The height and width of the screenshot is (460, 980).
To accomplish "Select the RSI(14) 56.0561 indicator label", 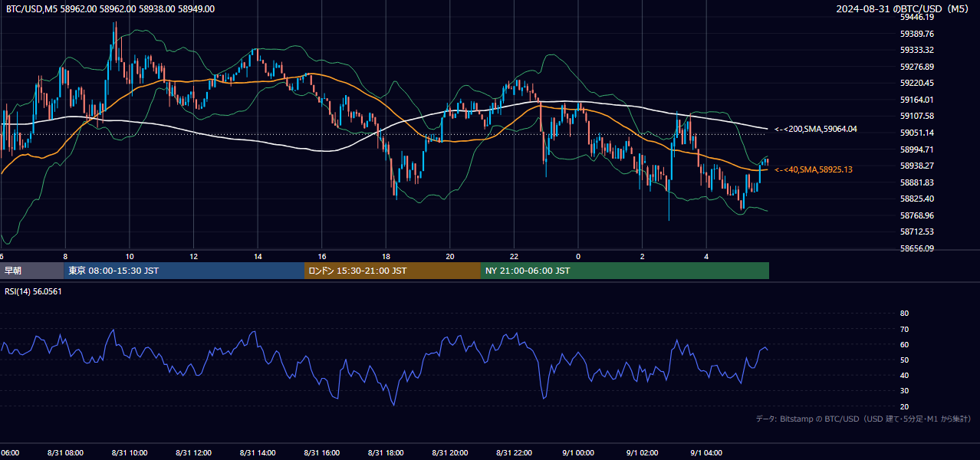I will [x=34, y=291].
